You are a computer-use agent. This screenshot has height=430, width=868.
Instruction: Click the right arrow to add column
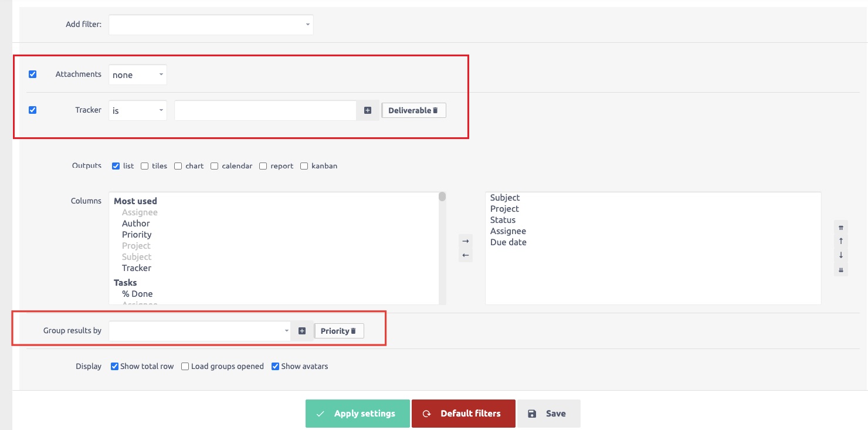[x=465, y=241]
